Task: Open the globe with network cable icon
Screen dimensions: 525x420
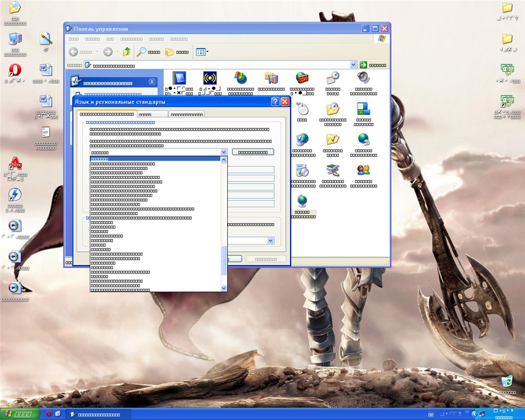Action: pos(364,139)
